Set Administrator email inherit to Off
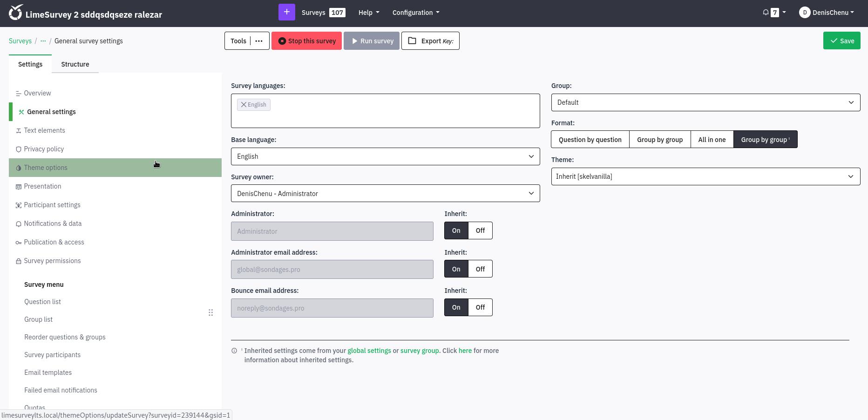The height and width of the screenshot is (420, 868). 480,269
